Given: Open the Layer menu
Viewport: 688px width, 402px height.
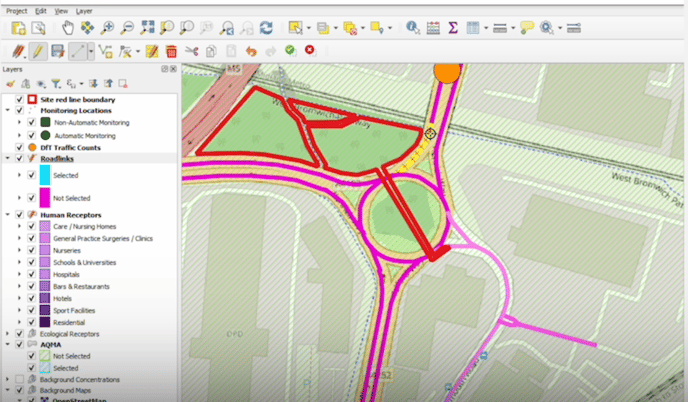Looking at the screenshot, I should click(x=84, y=9).
